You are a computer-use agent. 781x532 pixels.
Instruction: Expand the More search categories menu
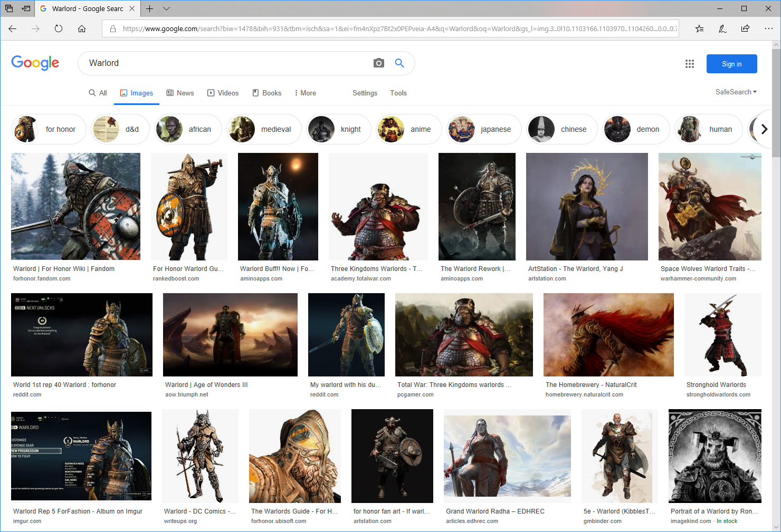[x=305, y=93]
